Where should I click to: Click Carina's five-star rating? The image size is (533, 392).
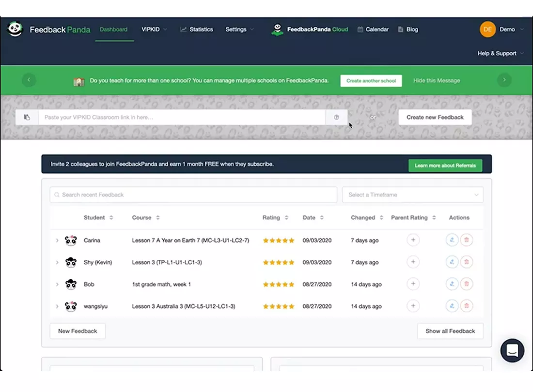(279, 241)
